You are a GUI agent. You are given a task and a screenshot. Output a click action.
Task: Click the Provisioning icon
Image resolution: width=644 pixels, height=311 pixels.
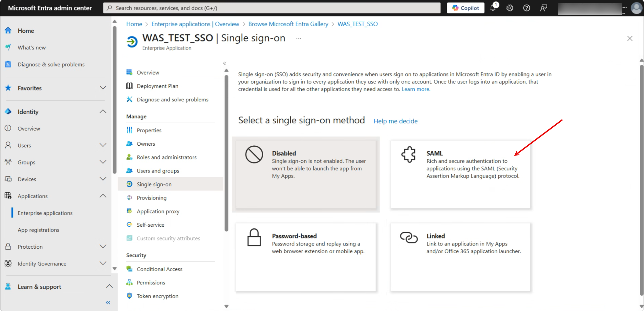point(129,197)
